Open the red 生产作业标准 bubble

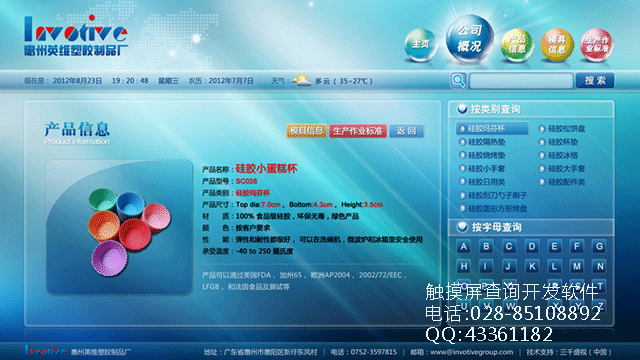[x=597, y=45]
